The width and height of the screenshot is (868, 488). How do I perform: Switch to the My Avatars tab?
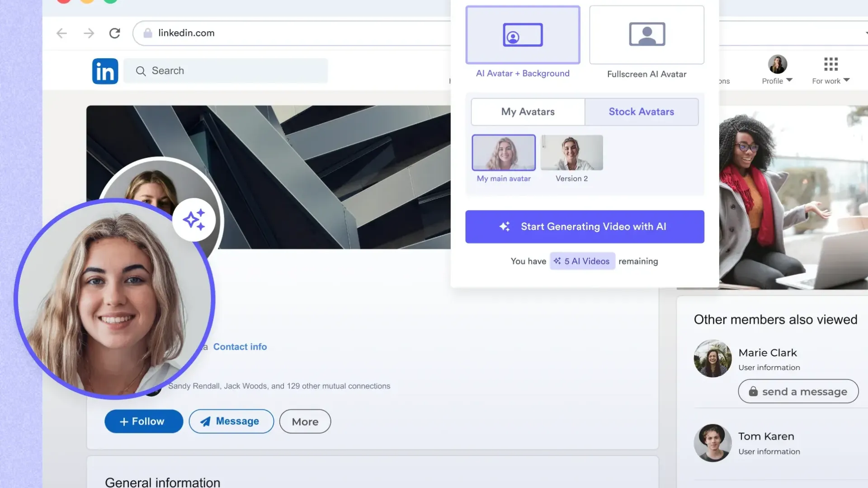point(528,112)
